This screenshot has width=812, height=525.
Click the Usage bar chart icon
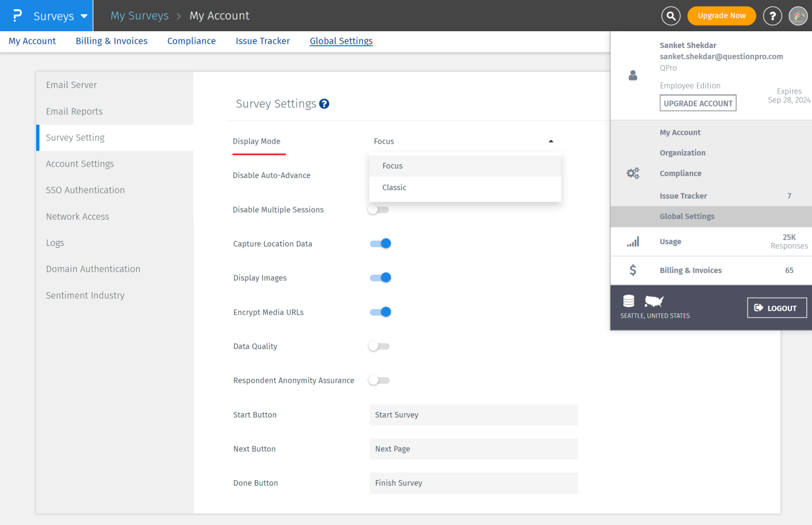(633, 242)
